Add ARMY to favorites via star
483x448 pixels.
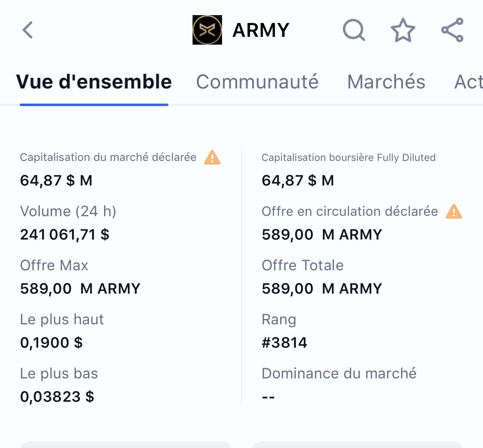point(403,30)
